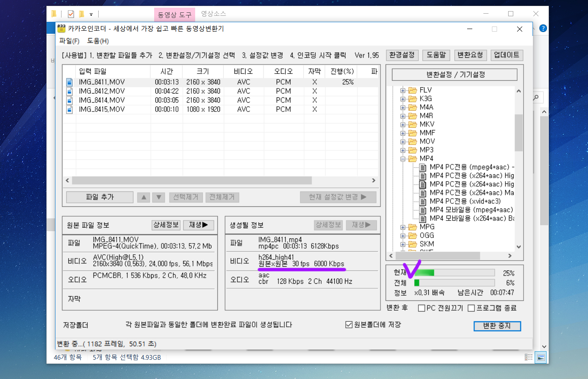Click the move-down triangle button

coord(158,197)
